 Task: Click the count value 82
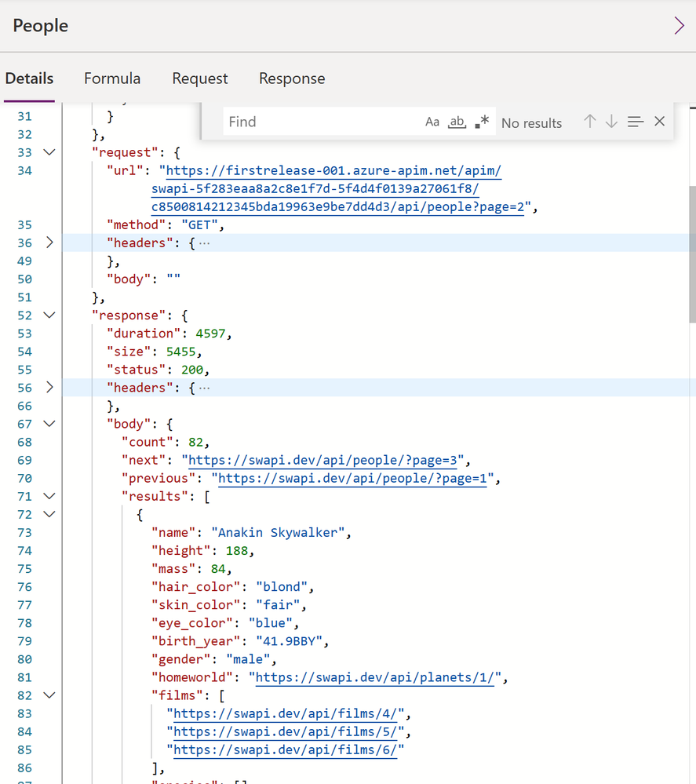(x=195, y=442)
